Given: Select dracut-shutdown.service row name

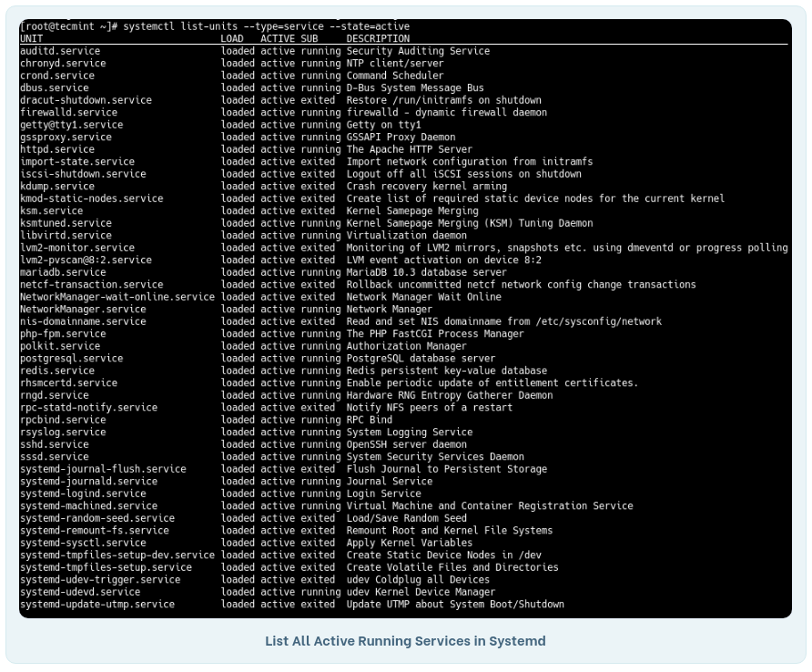Looking at the screenshot, I should tap(86, 100).
